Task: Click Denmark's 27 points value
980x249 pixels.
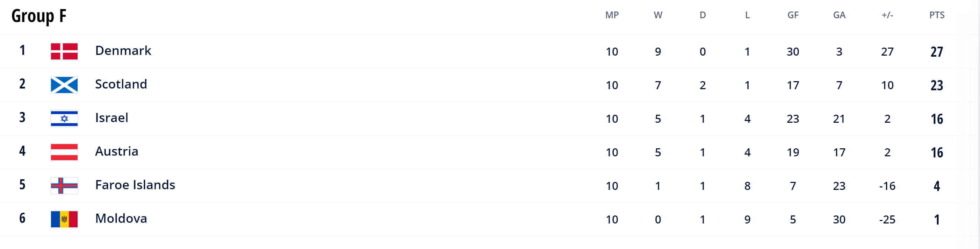Action: pos(937,52)
